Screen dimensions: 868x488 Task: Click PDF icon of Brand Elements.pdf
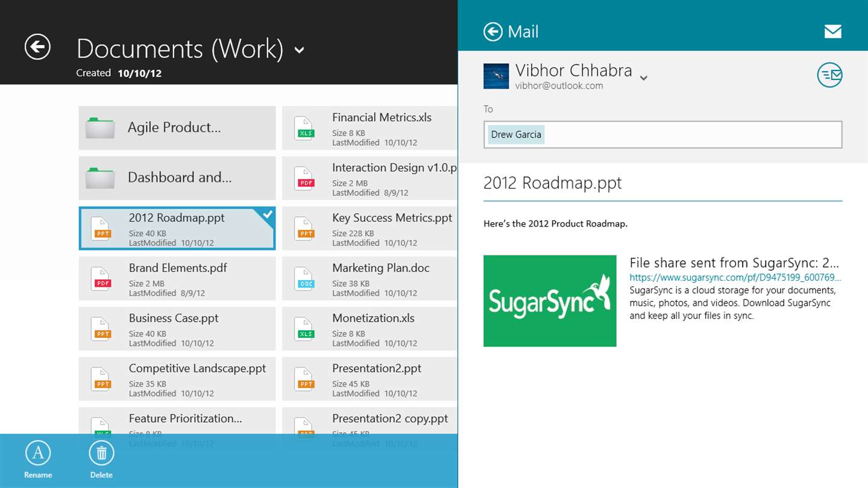coord(102,278)
